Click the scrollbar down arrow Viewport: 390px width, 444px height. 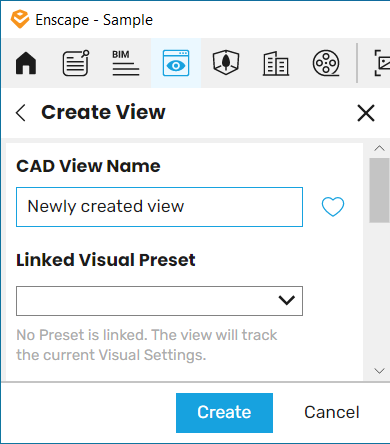pos(379,371)
